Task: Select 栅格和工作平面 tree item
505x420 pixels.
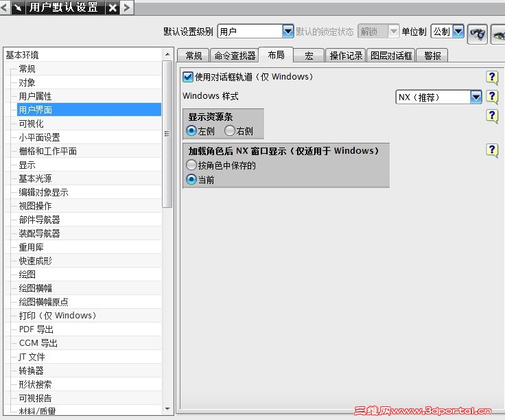Action: [47, 151]
